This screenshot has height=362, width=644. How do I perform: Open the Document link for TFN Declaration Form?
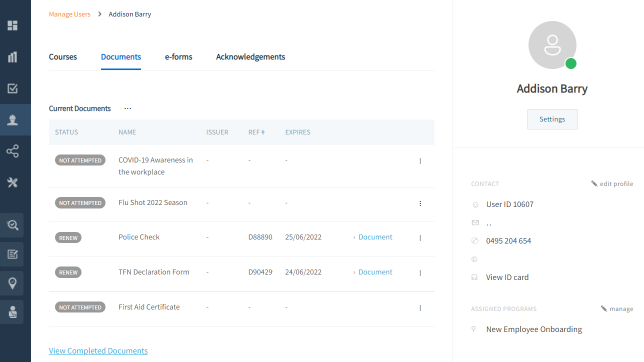375,272
